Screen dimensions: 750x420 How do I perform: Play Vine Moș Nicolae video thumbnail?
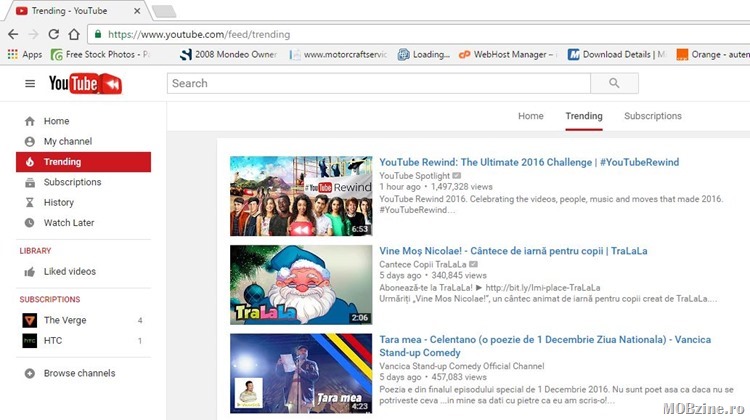coord(301,285)
